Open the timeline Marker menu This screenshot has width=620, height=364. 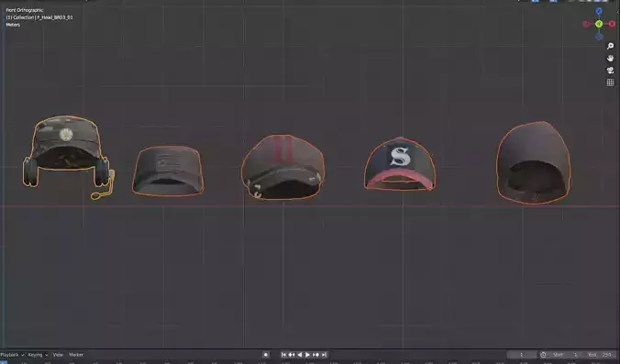click(76, 355)
